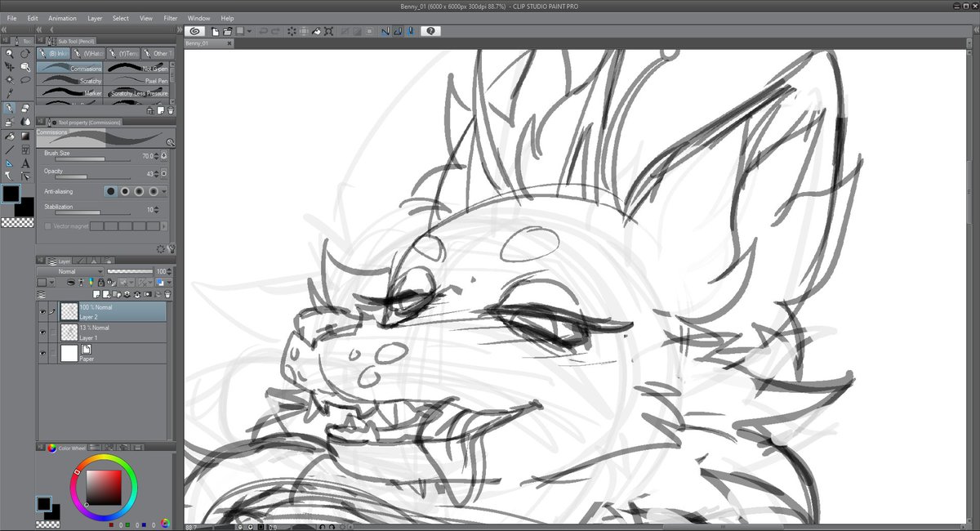Image resolution: width=980 pixels, height=531 pixels.
Task: Toggle Snap to Ruler in command bar
Action: coord(385,31)
